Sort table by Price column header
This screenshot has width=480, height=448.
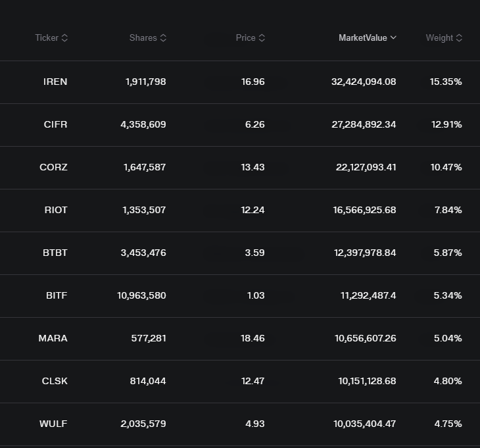pyautogui.click(x=250, y=37)
